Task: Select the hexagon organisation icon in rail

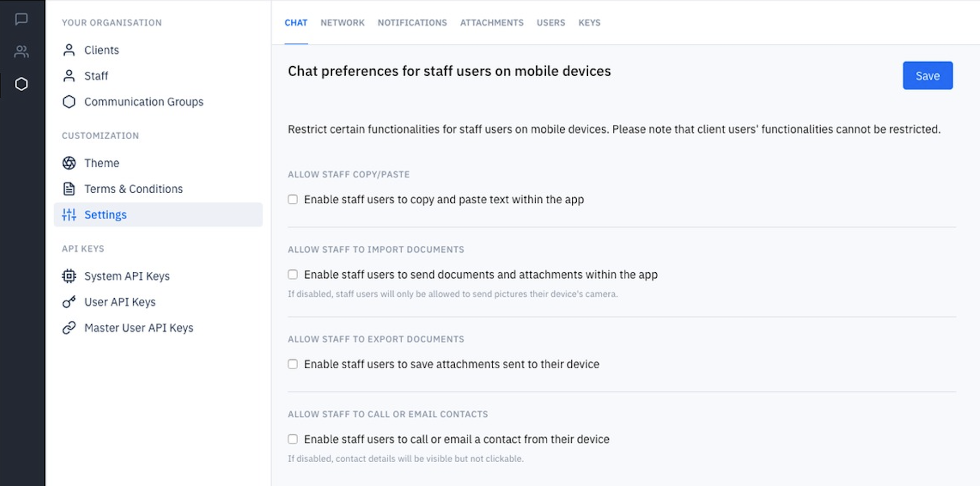Action: (x=21, y=84)
